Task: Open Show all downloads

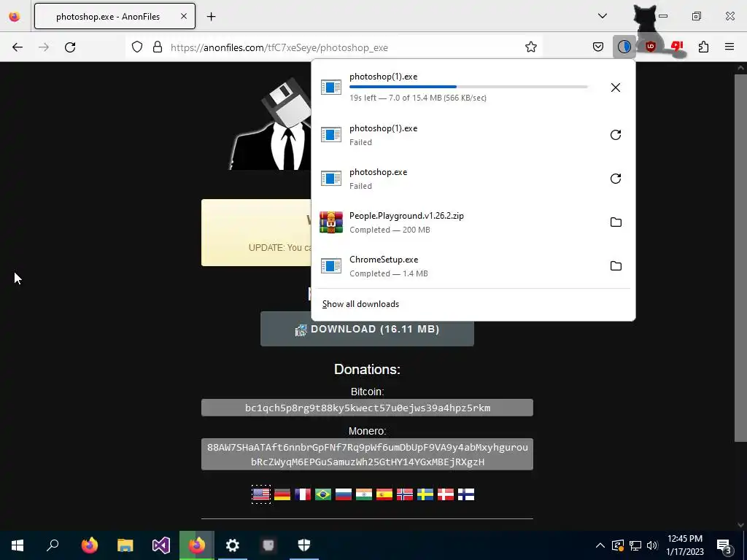Action: [x=360, y=304]
